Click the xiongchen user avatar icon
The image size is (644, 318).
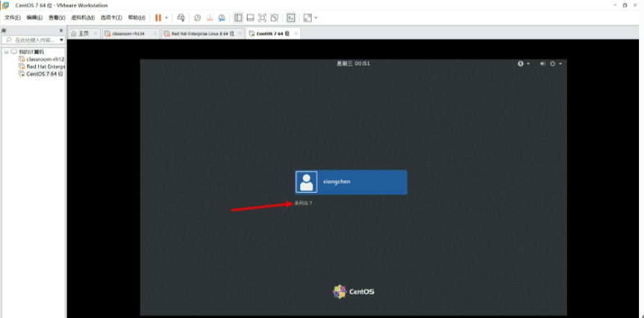(307, 182)
